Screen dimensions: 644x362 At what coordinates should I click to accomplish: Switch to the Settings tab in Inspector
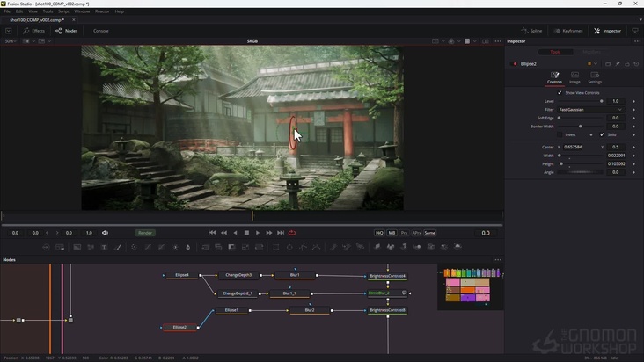pos(595,77)
